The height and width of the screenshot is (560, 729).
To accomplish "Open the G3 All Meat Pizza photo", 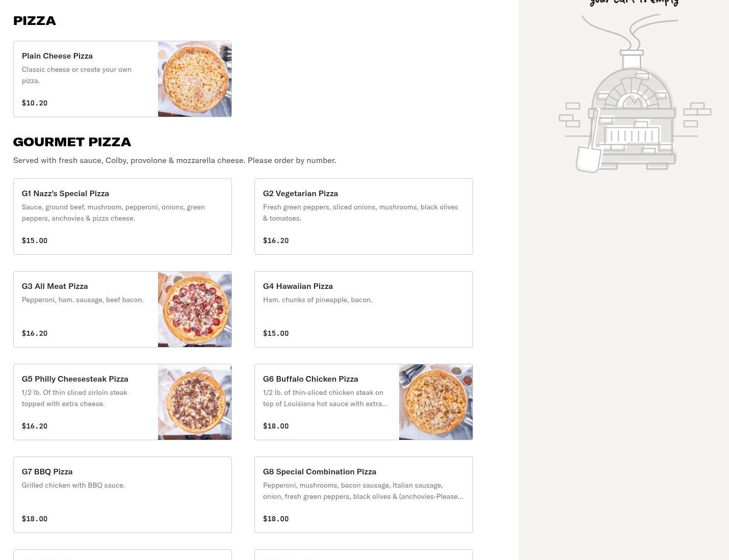I will click(x=195, y=309).
